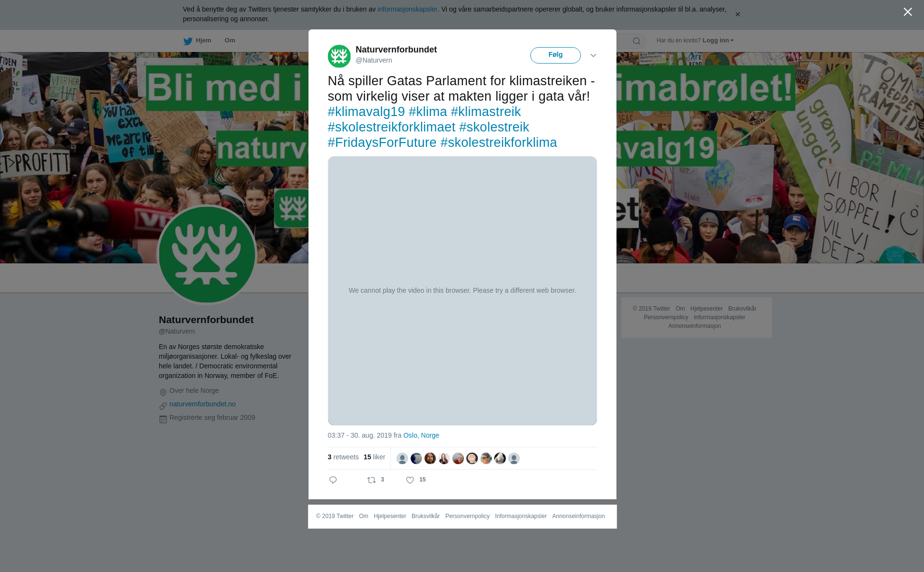Click the Twitter bird Hjem icon
Viewport: 924px width, 572px height.
(x=188, y=41)
